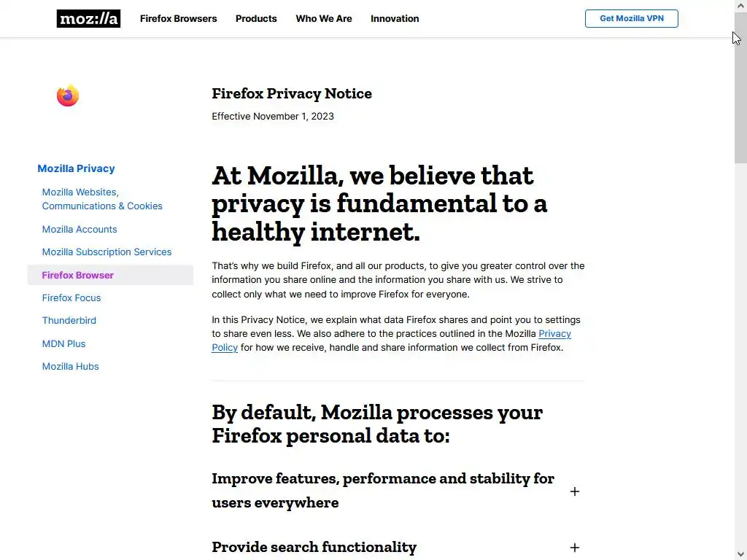Go to the Mozilla Privacy sidebar heading

(76, 168)
